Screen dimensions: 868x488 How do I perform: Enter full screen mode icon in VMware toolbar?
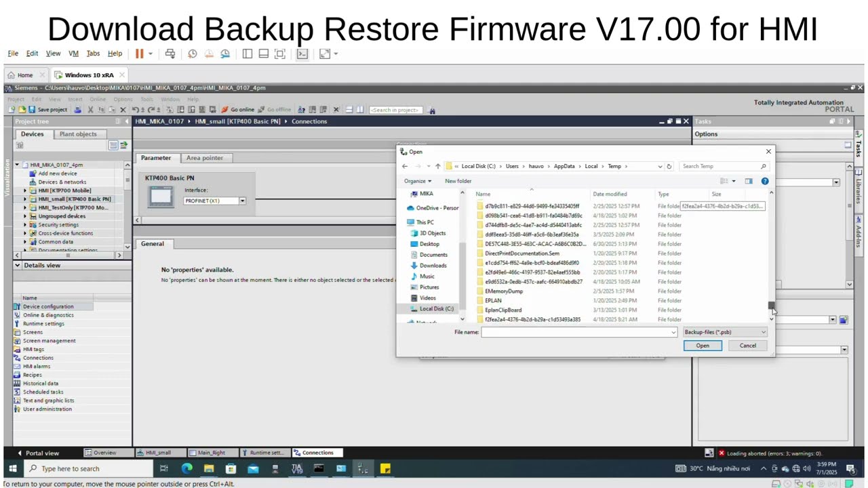279,54
